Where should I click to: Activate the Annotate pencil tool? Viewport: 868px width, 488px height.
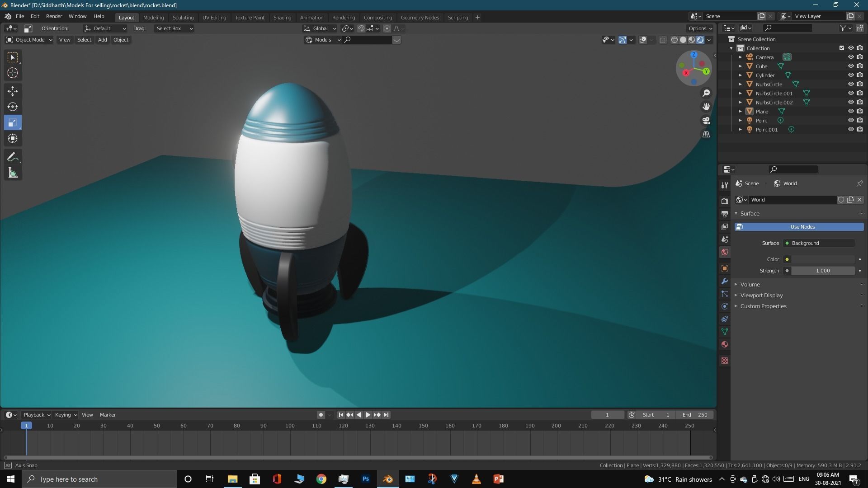click(x=13, y=157)
